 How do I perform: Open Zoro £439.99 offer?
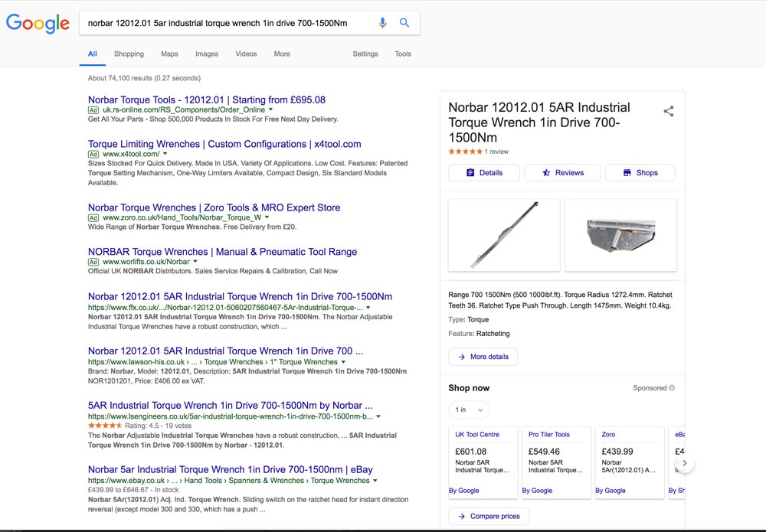click(630, 462)
